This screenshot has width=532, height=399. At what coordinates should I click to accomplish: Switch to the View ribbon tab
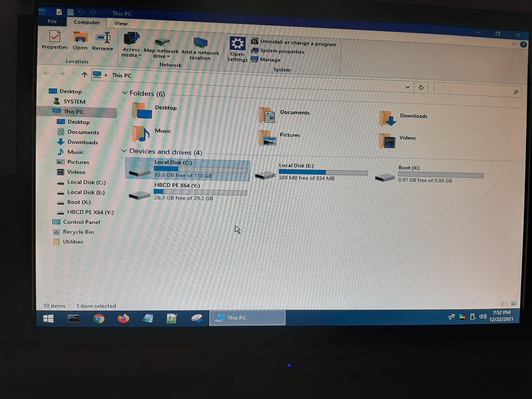click(121, 23)
